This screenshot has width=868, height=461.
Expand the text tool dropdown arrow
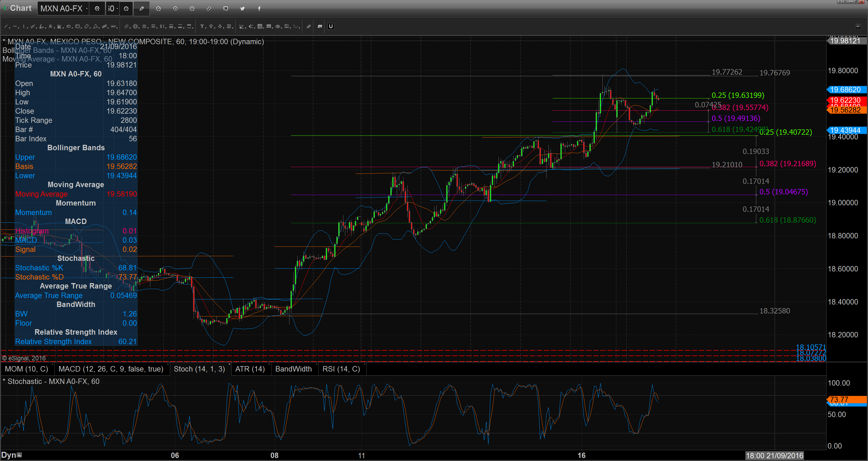pos(206,28)
